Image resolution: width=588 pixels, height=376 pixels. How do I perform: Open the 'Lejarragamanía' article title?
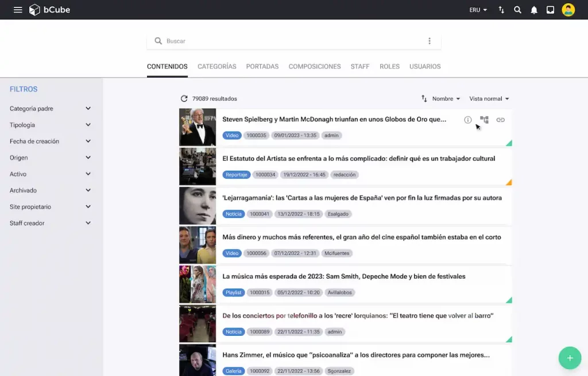[362, 198]
